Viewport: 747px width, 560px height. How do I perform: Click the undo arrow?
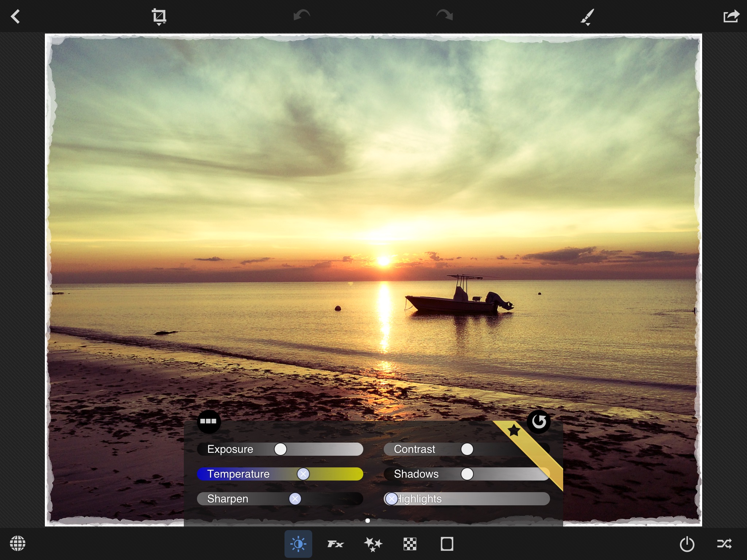point(302,16)
